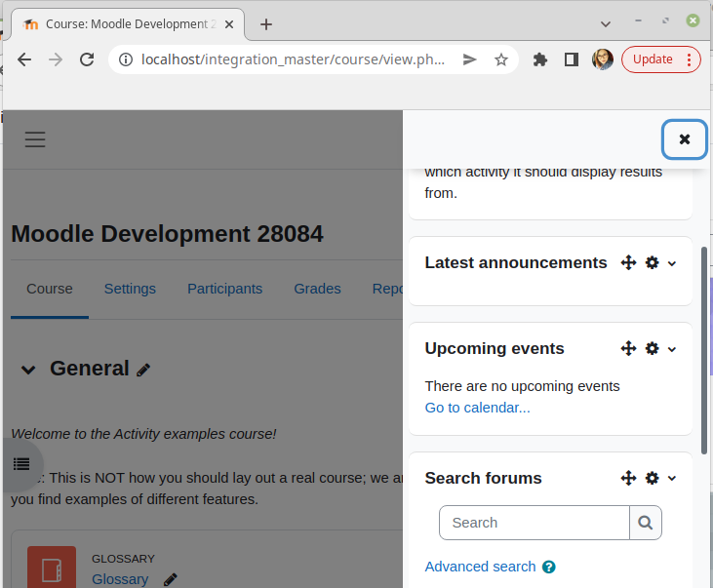Viewport: 713px width, 588px height.
Task: Click the Search forums heading
Action: 483,479
